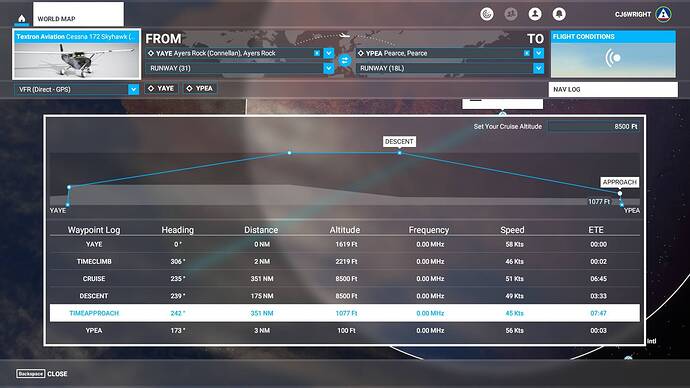Open the user profile icon
Viewport: 690px width, 388px height.
[535, 14]
